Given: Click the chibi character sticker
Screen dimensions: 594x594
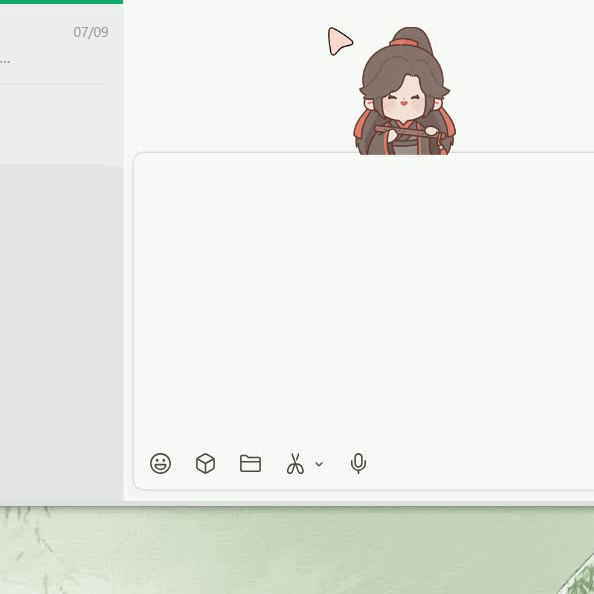Looking at the screenshot, I should click(404, 91).
